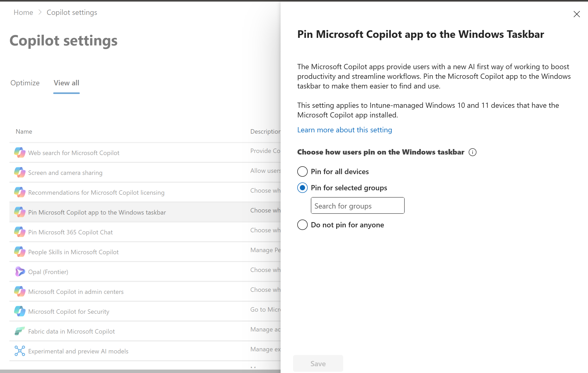Screen dimensions: 588x373
Task: Click the info icon beside taskbar pin heading
Action: (472, 152)
